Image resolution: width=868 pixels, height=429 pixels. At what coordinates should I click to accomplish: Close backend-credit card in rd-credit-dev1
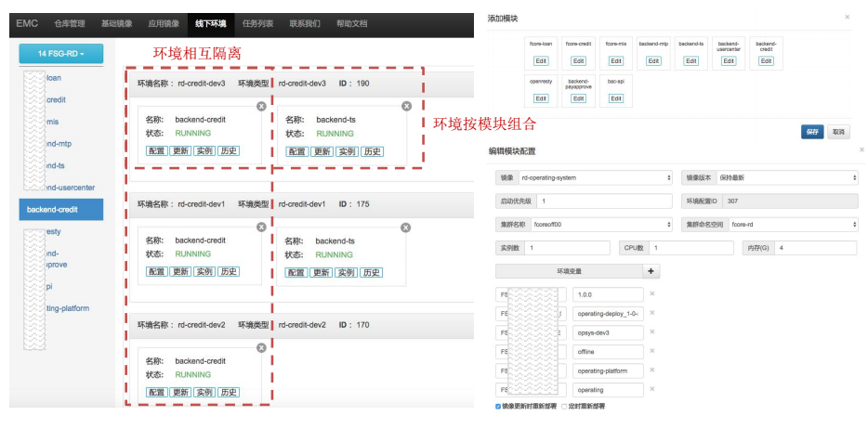tap(261, 227)
